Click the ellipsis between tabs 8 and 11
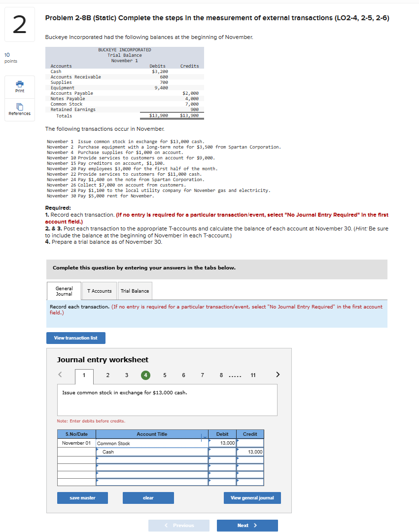The height and width of the screenshot is (532, 419). coord(235,376)
